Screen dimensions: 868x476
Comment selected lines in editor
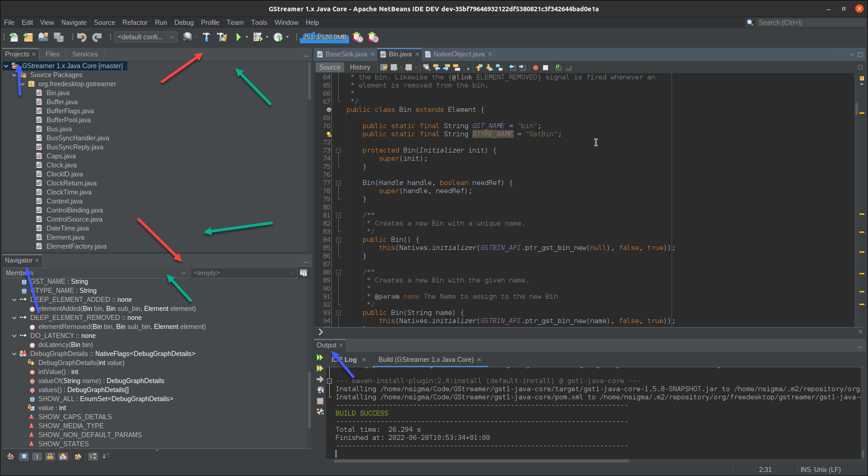(x=559, y=67)
